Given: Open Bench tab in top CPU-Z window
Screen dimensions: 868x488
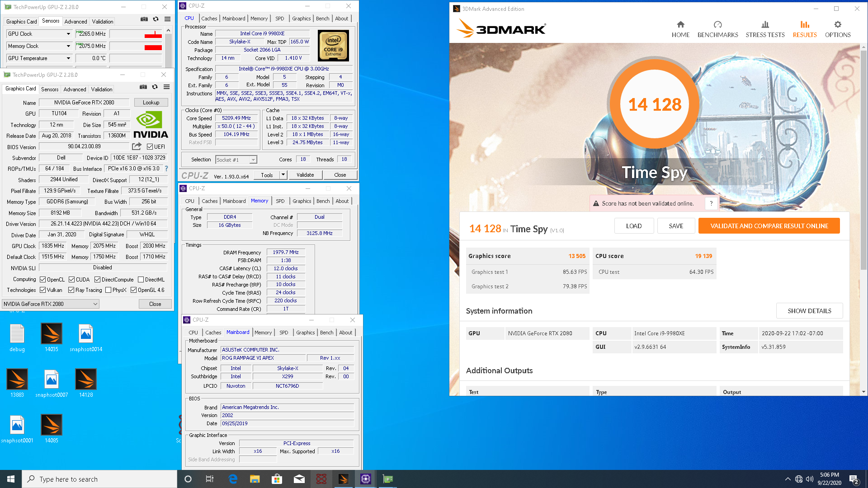Looking at the screenshot, I should pos(323,19).
